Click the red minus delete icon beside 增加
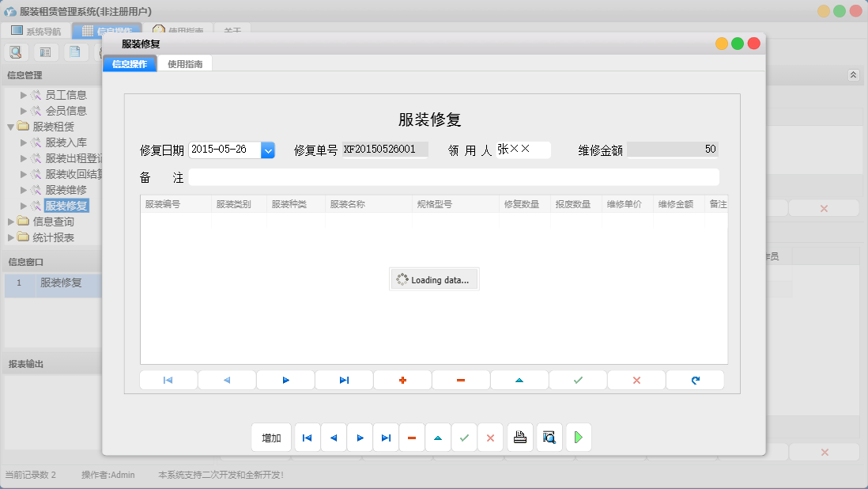 (412, 438)
